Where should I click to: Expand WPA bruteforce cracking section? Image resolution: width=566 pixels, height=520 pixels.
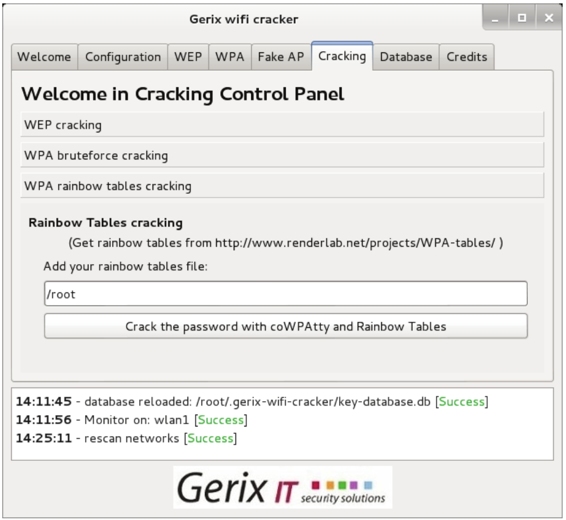pyautogui.click(x=282, y=155)
